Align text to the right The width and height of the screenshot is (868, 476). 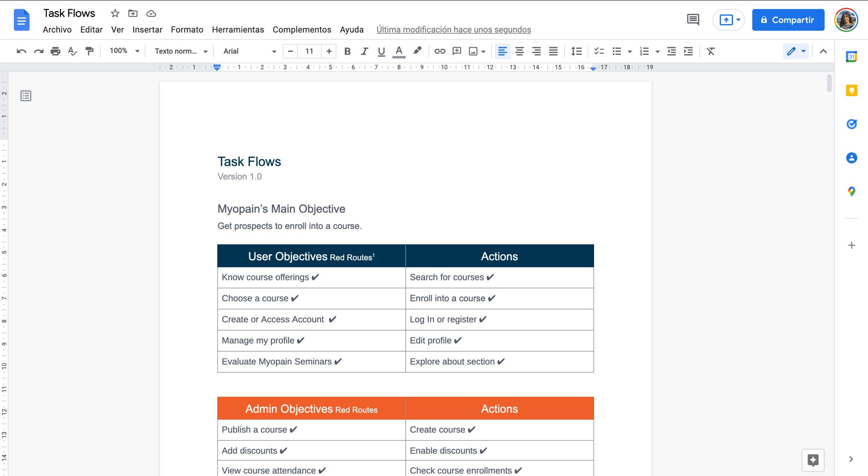536,51
